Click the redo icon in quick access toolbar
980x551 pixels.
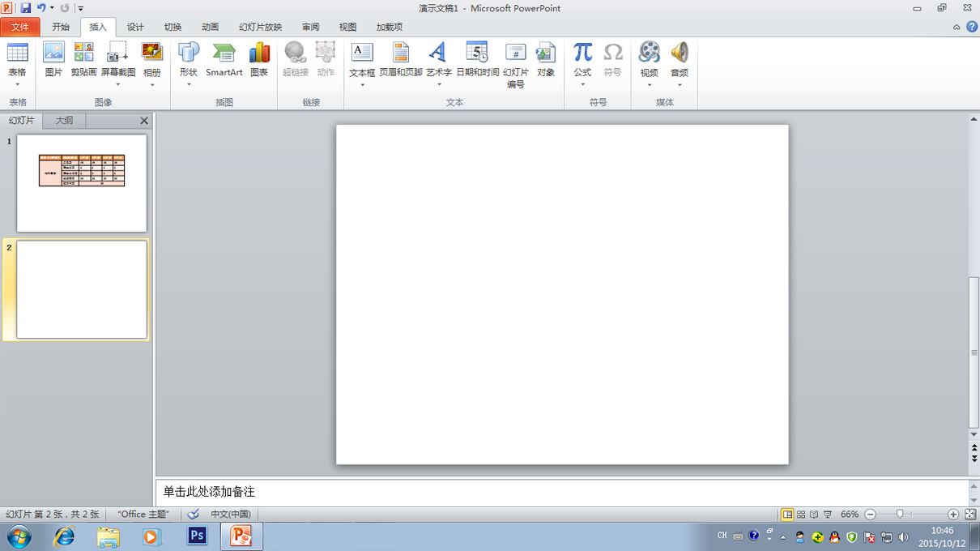pyautogui.click(x=65, y=8)
